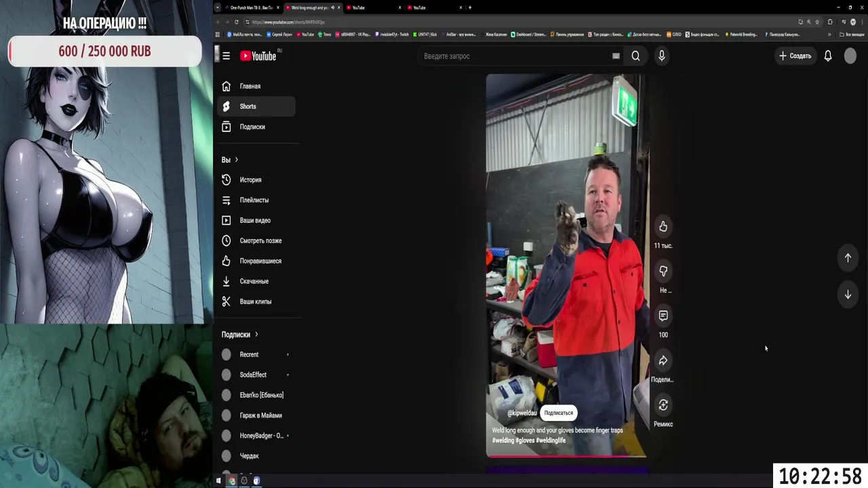Click the Подписаться button on the Short

[x=558, y=413]
